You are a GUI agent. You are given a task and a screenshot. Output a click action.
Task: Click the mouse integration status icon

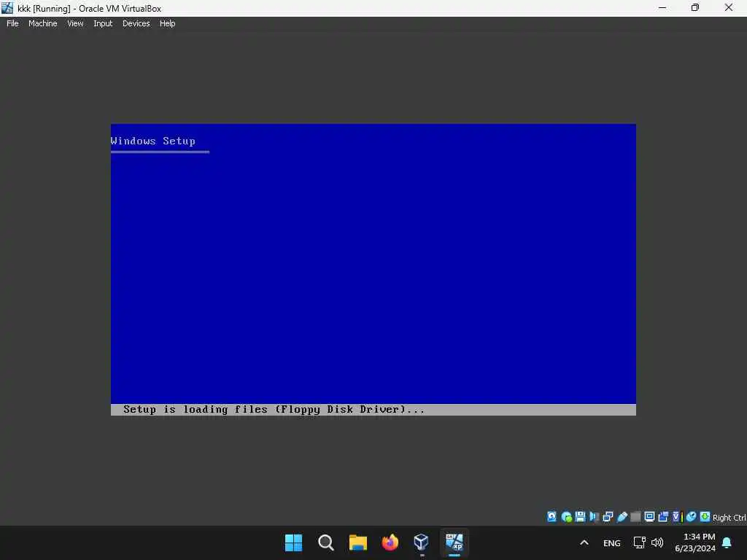click(x=692, y=517)
